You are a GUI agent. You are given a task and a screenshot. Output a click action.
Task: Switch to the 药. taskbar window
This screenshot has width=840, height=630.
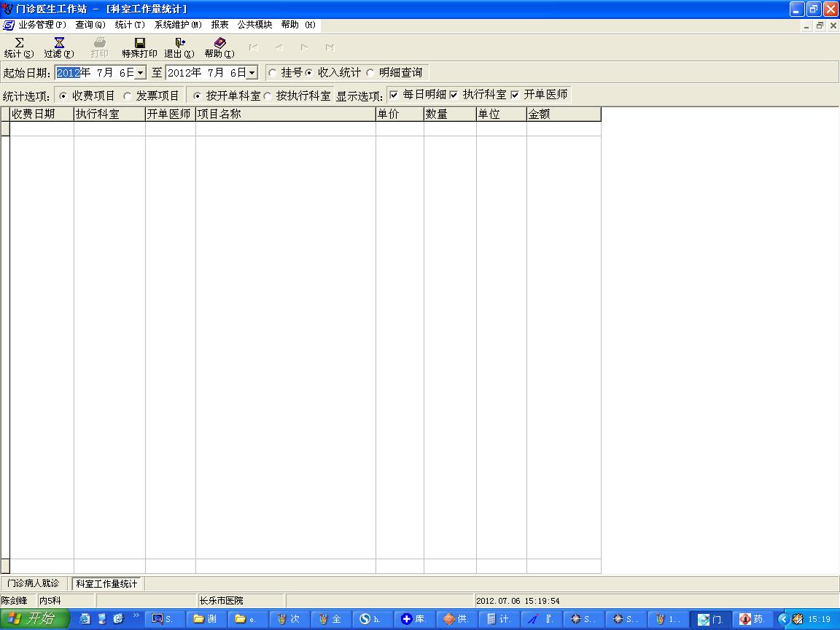coord(753,619)
